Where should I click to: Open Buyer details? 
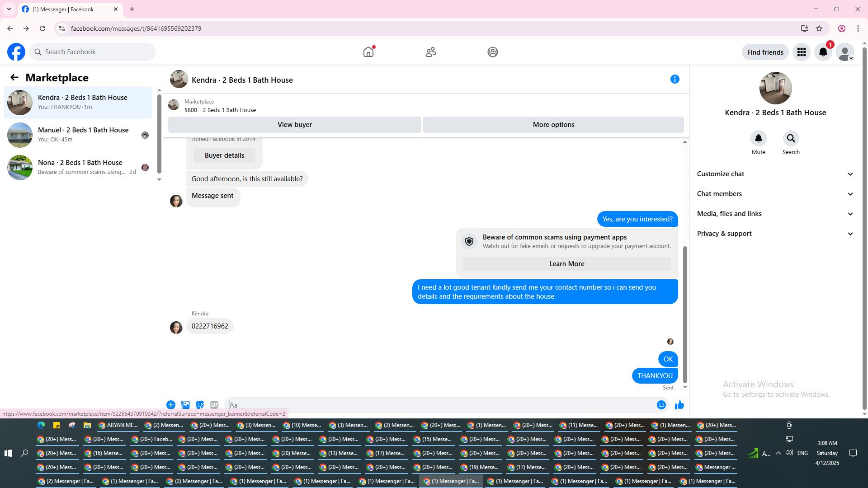224,155
